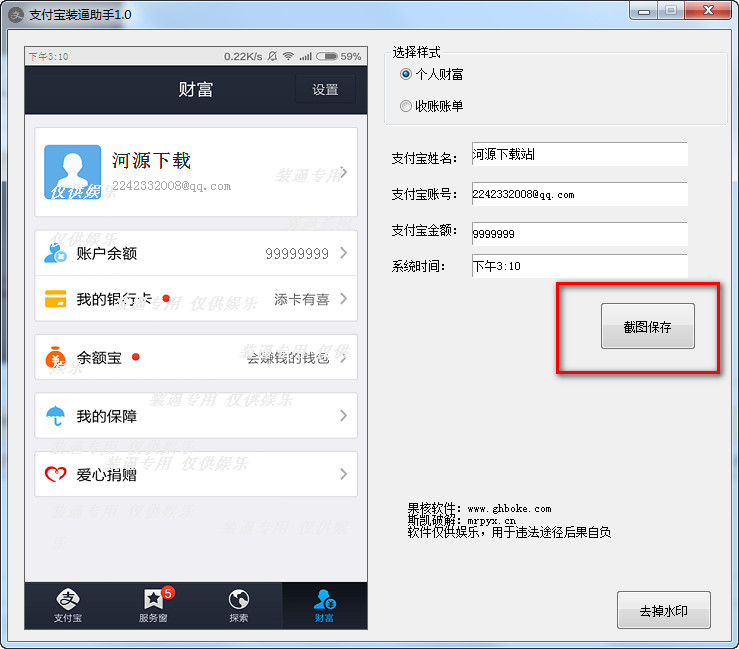Click the 系统时间 input field
The image size is (739, 649).
[579, 266]
